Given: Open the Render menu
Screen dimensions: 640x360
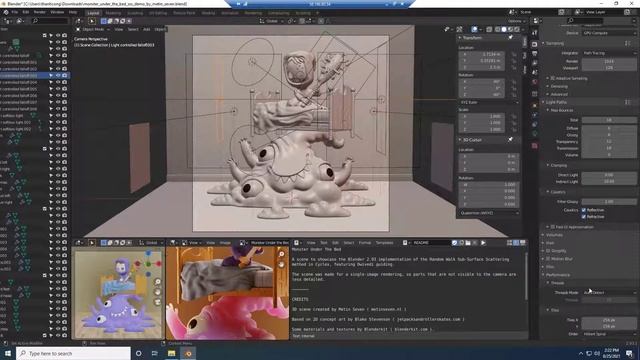Looking at the screenshot, I should [40, 13].
